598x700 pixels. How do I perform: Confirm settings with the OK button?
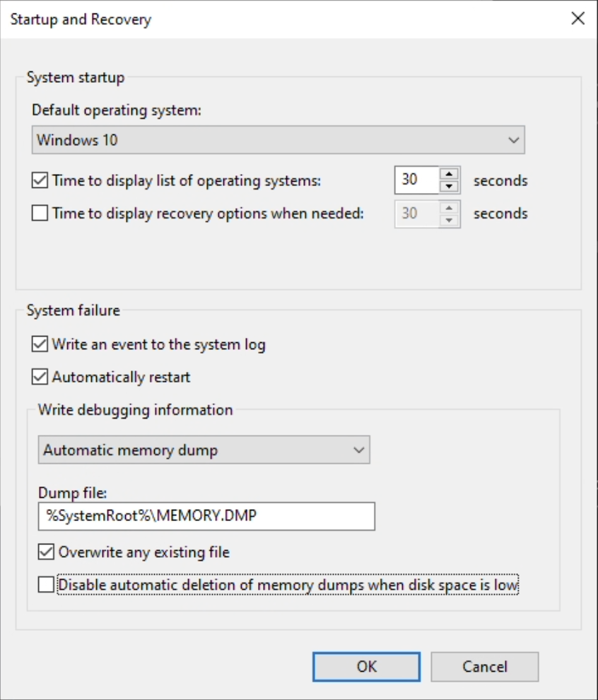[x=365, y=666]
